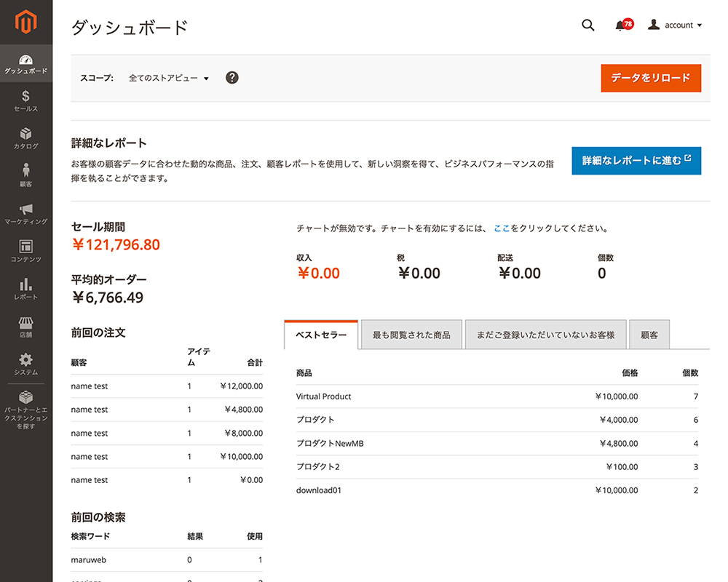Open パートナーとエクステンションを探す icon

point(26,410)
